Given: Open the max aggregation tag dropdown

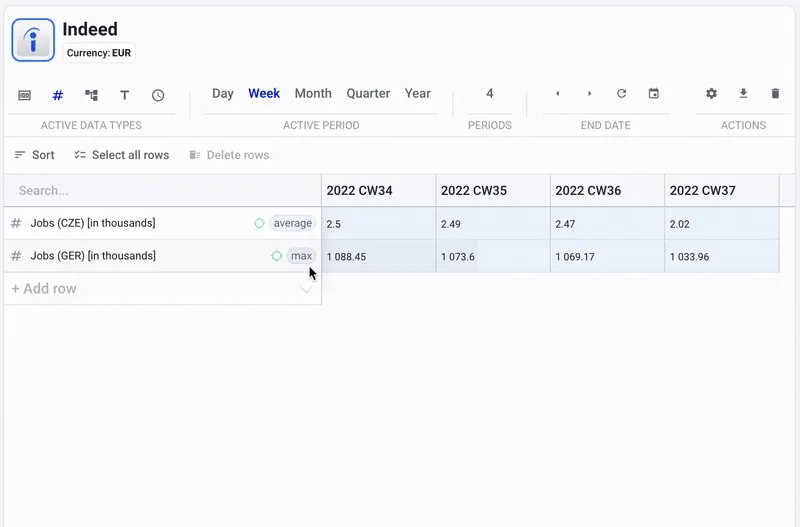Looking at the screenshot, I should click(x=302, y=256).
